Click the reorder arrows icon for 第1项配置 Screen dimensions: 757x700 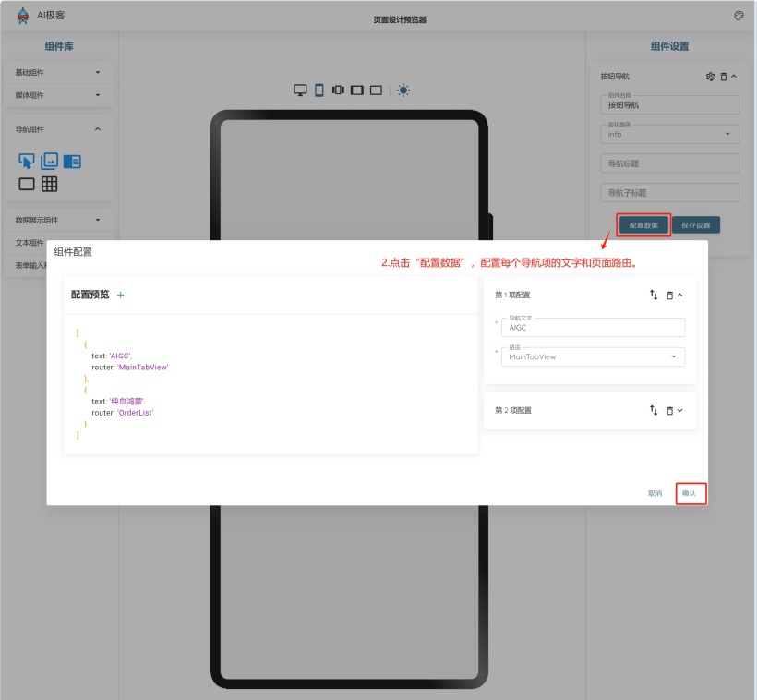[654, 295]
